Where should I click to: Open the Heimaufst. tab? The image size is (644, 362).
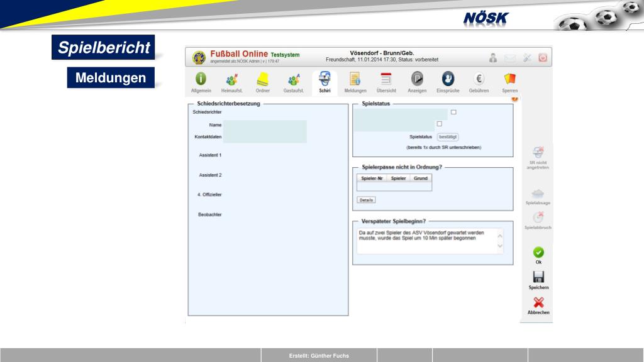[x=231, y=82]
